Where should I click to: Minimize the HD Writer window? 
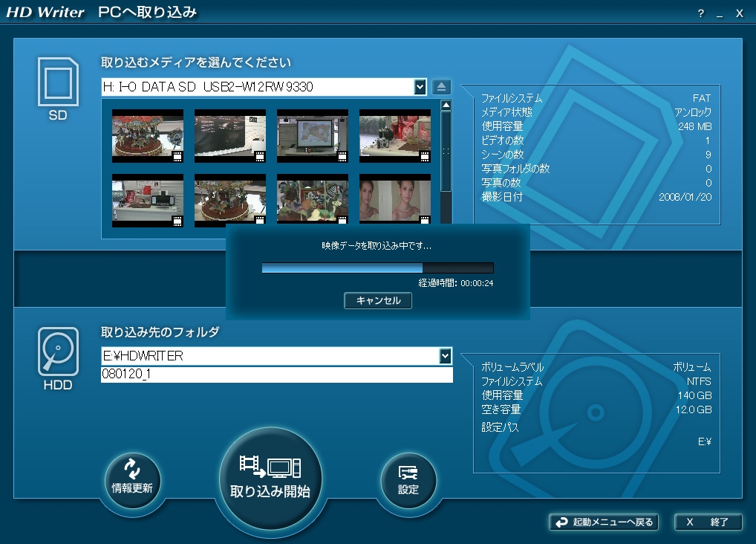click(x=720, y=14)
